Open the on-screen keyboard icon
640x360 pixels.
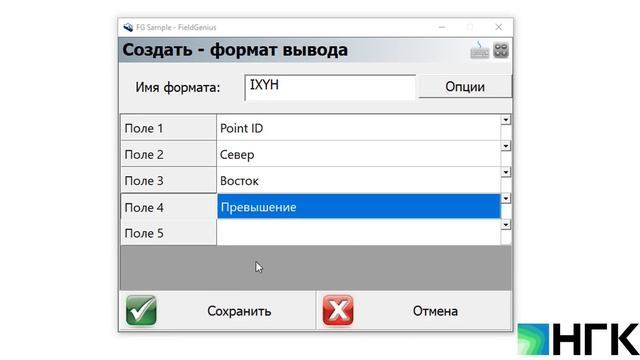(x=480, y=50)
